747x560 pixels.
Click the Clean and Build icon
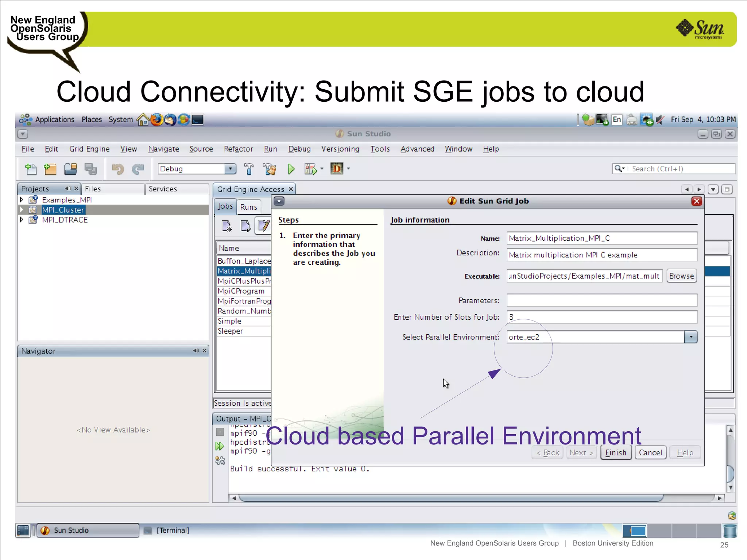pyautogui.click(x=269, y=169)
